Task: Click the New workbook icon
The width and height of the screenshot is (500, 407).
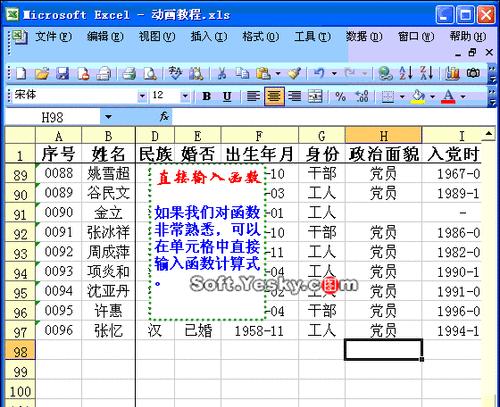Action: pos(21,74)
